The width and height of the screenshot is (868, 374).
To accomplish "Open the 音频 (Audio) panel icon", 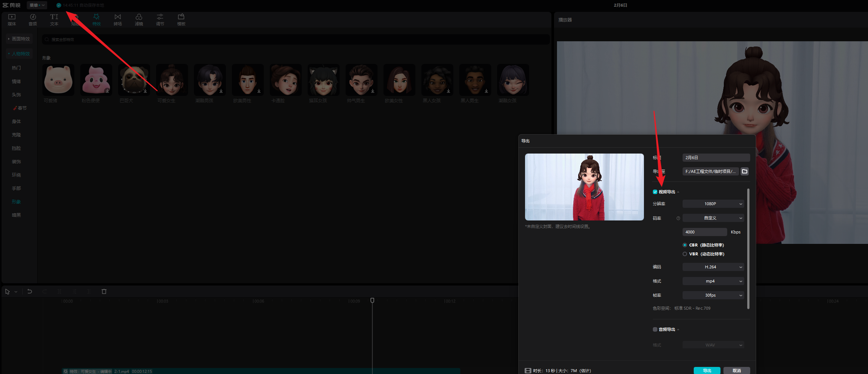I will pos(33,19).
